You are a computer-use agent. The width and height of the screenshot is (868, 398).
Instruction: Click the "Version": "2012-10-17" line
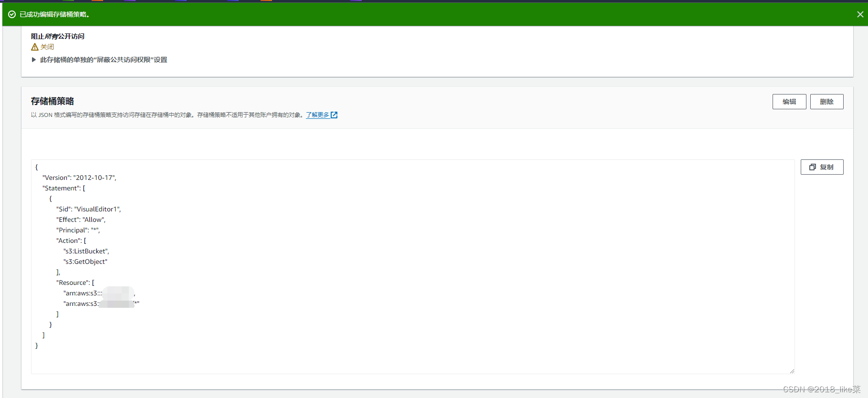[79, 178]
